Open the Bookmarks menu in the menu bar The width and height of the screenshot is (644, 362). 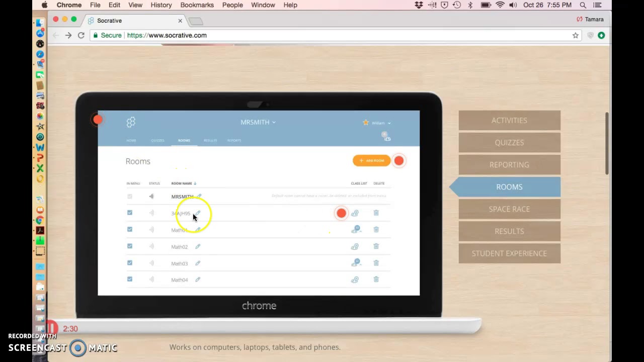pos(197,5)
